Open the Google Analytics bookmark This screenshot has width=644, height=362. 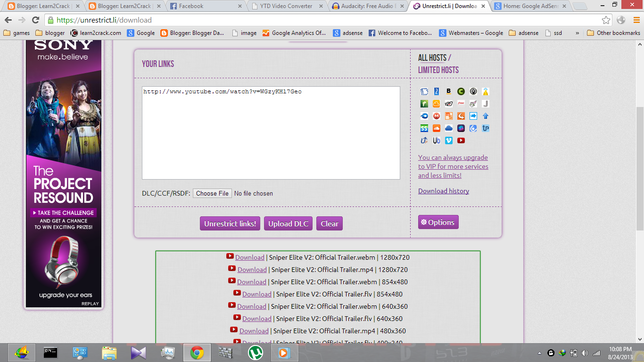coord(294,33)
